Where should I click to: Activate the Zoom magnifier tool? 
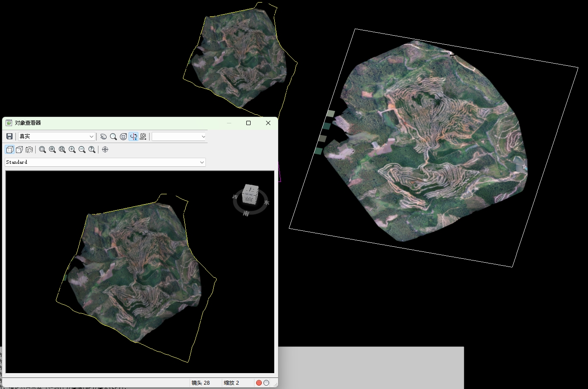click(113, 136)
